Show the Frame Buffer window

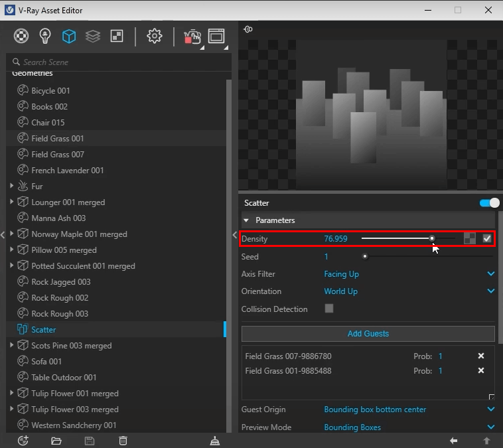point(216,36)
